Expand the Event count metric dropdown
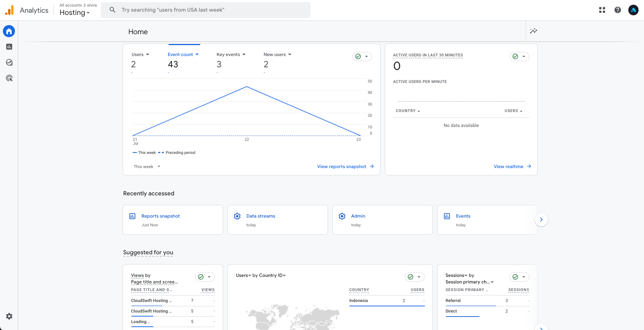This screenshot has width=644, height=330. (197, 55)
